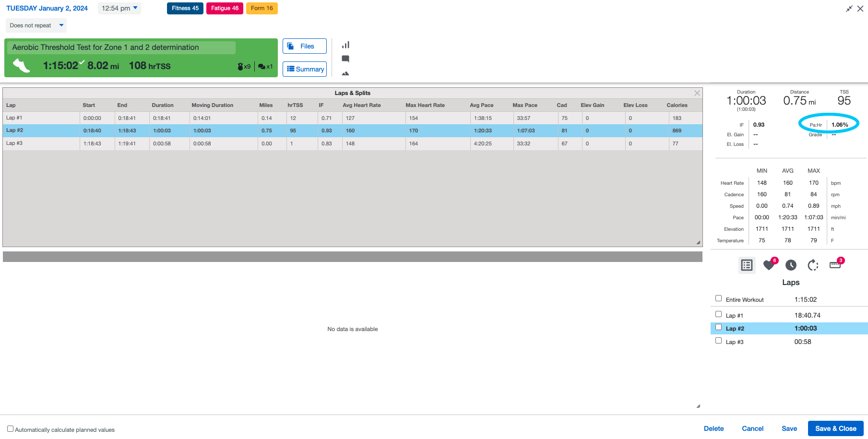Screen dimensions: 868x439
Task: Click the Delete link
Action: click(x=713, y=428)
